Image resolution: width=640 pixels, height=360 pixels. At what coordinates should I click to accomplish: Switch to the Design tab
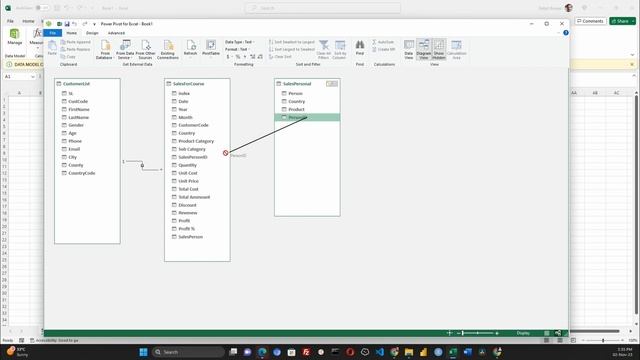point(92,33)
